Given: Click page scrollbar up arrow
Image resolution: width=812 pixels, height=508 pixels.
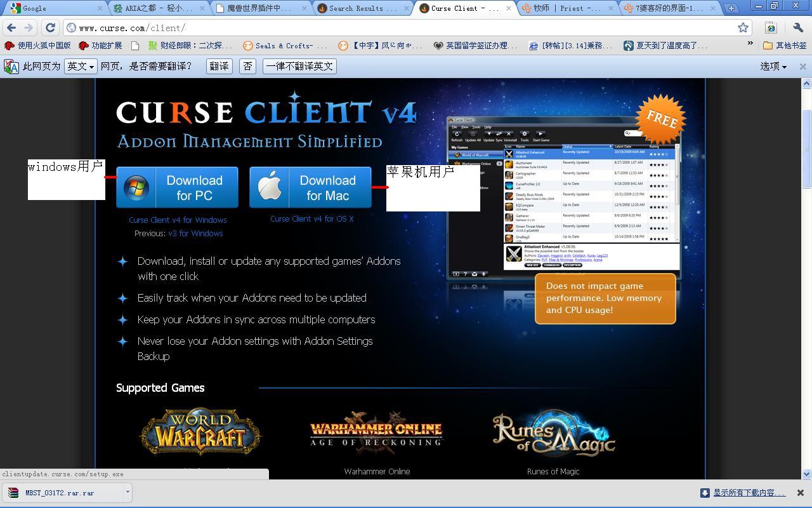Looking at the screenshot, I should (x=807, y=83).
